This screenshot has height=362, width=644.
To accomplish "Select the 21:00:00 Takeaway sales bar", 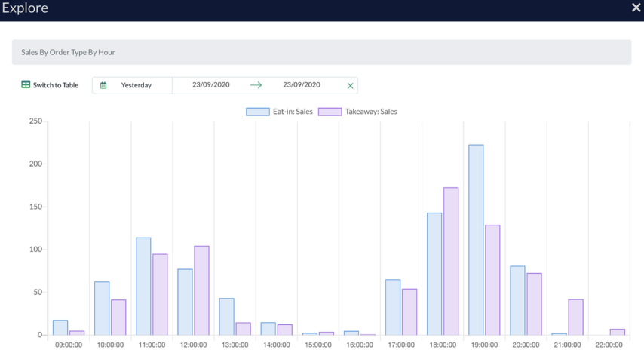I will pos(576,318).
